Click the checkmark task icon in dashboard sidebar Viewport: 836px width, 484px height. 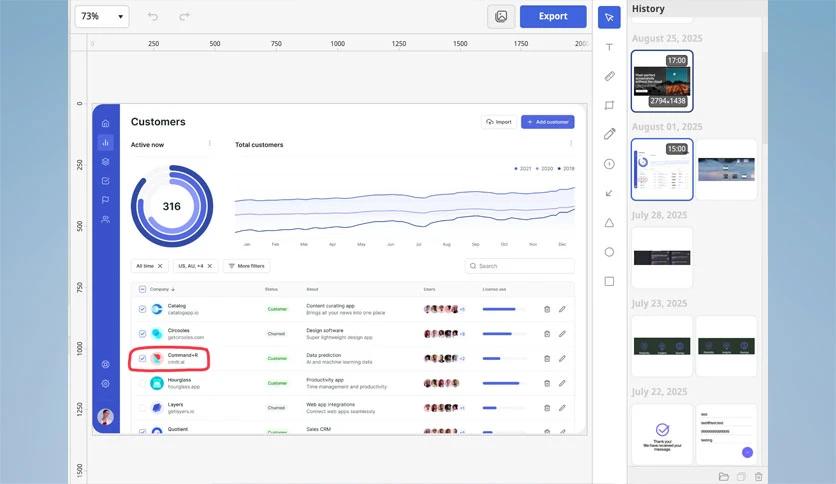(x=106, y=181)
